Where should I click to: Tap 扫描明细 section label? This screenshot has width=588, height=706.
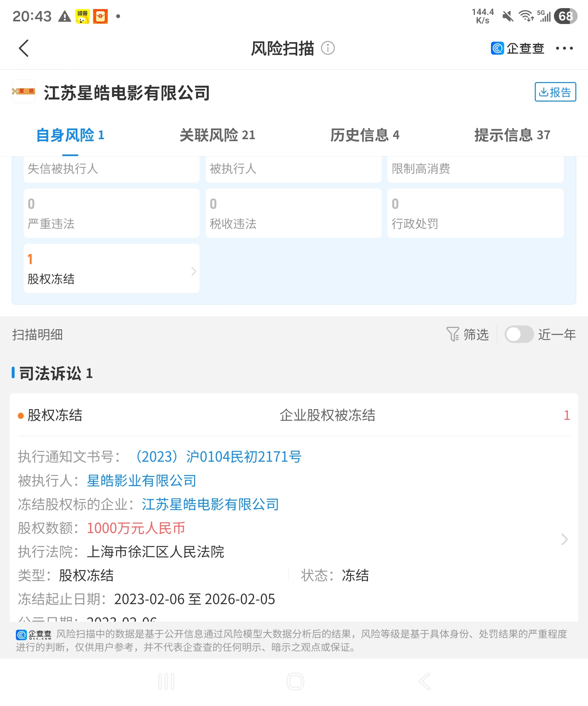pyautogui.click(x=37, y=335)
